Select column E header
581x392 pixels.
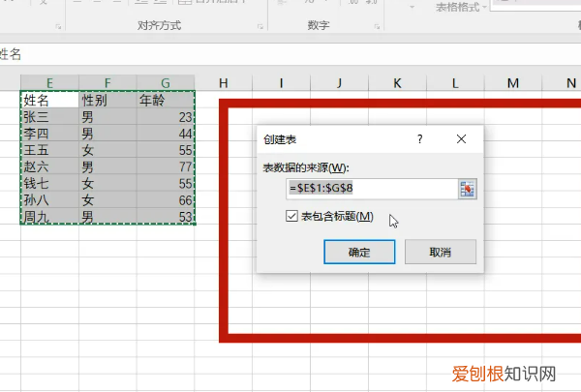tap(49, 82)
